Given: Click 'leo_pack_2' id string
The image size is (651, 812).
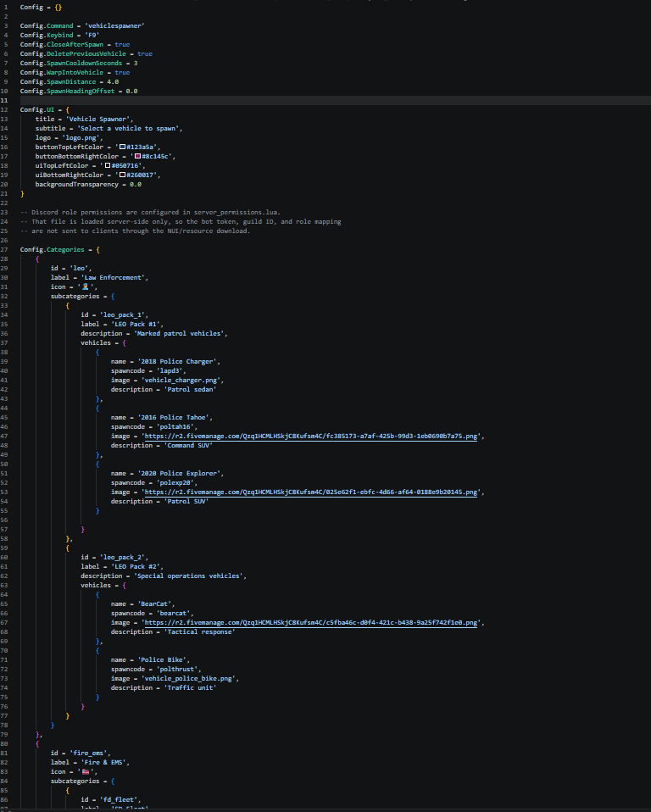Looking at the screenshot, I should tap(122, 557).
